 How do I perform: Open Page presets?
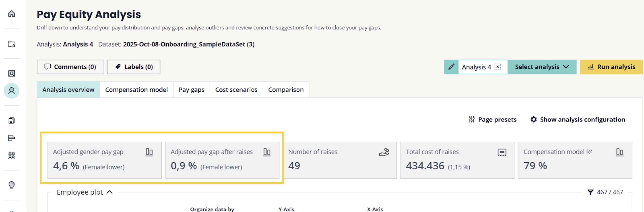492,119
